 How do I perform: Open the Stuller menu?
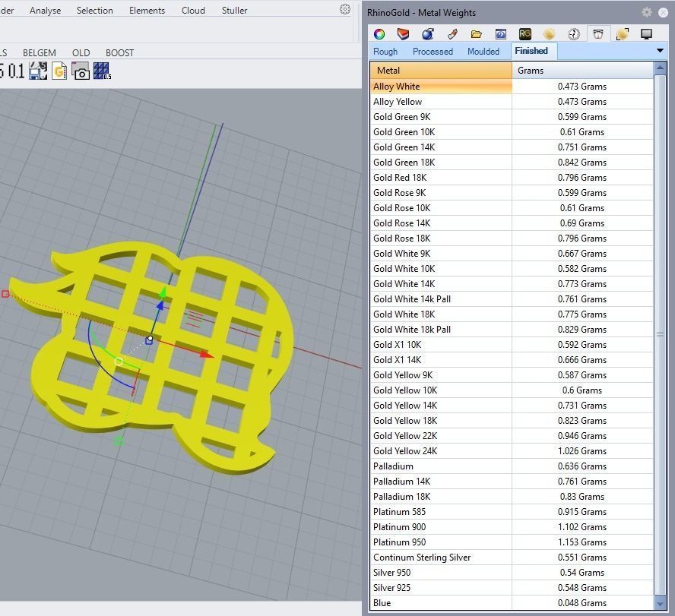pos(234,11)
